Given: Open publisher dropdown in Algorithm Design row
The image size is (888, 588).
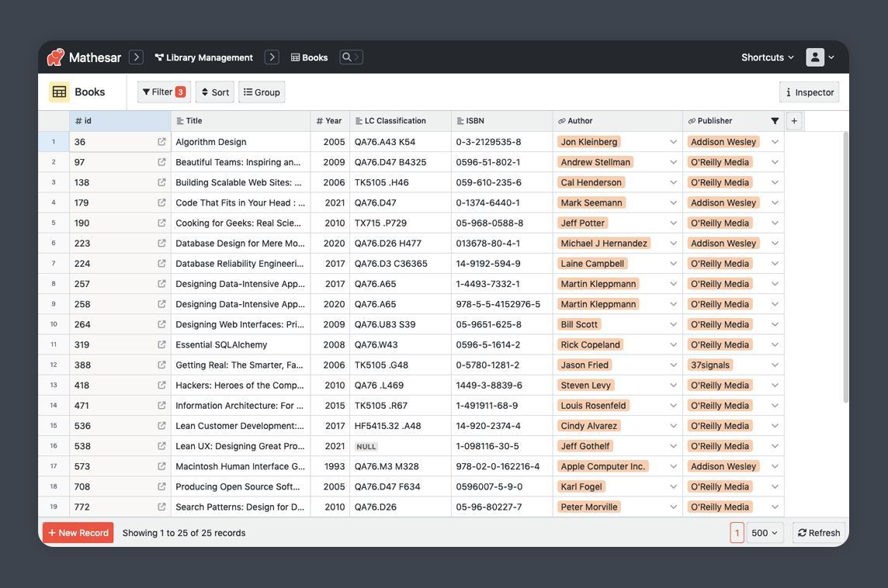Looking at the screenshot, I should (x=775, y=142).
